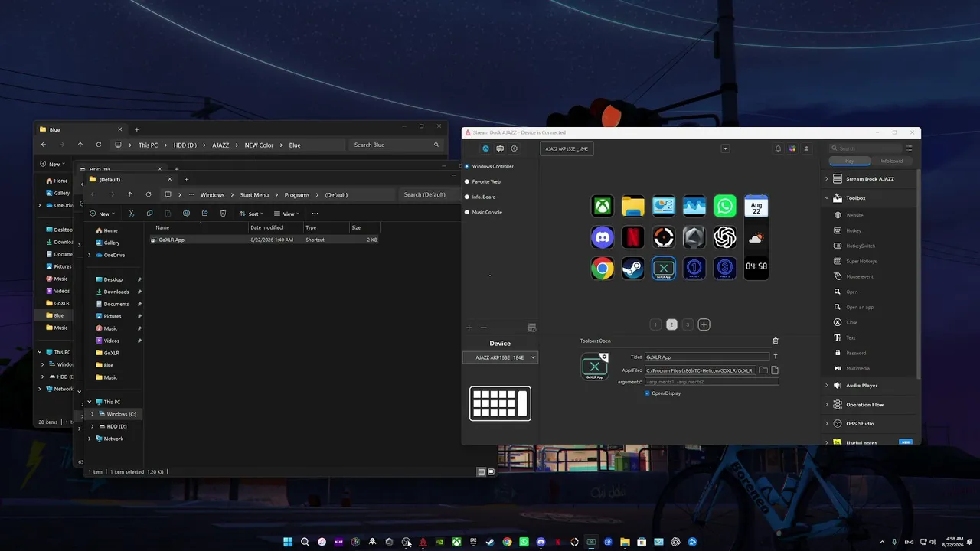Switch to the Blue Explorer window tab
This screenshot has width=980, height=551.
pos(80,129)
